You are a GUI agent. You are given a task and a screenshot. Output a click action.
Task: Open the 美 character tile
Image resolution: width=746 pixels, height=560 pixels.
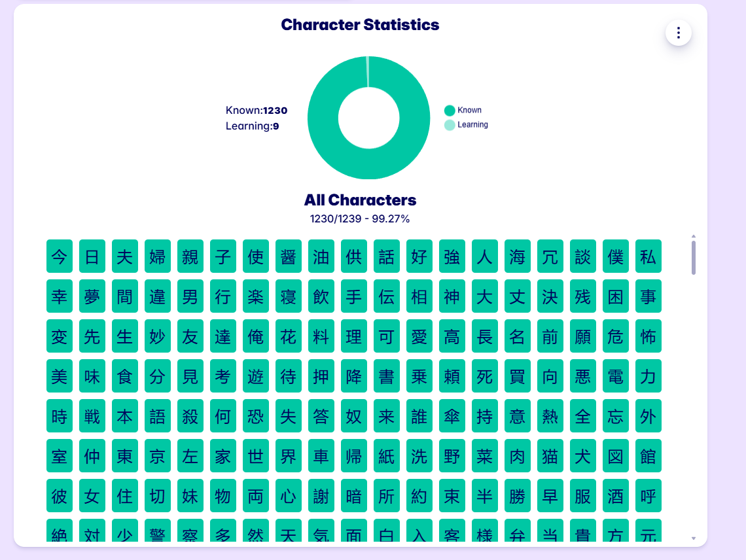pos(60,376)
